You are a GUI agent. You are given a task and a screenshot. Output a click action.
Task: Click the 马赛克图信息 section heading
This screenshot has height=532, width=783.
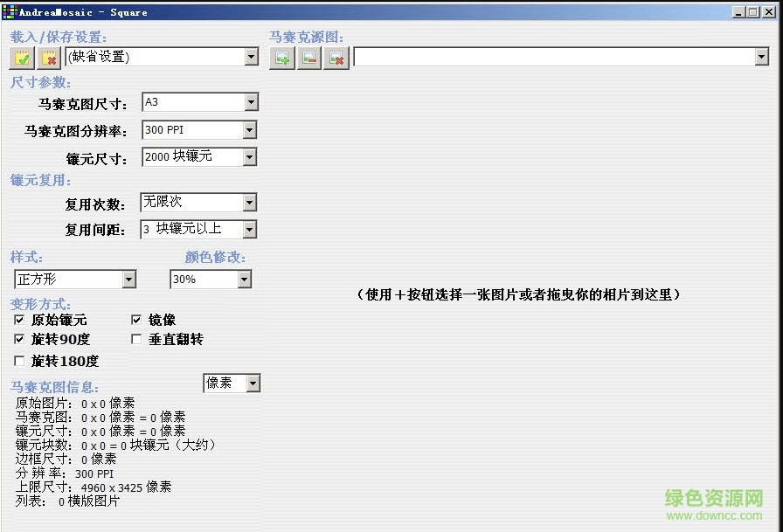click(54, 387)
